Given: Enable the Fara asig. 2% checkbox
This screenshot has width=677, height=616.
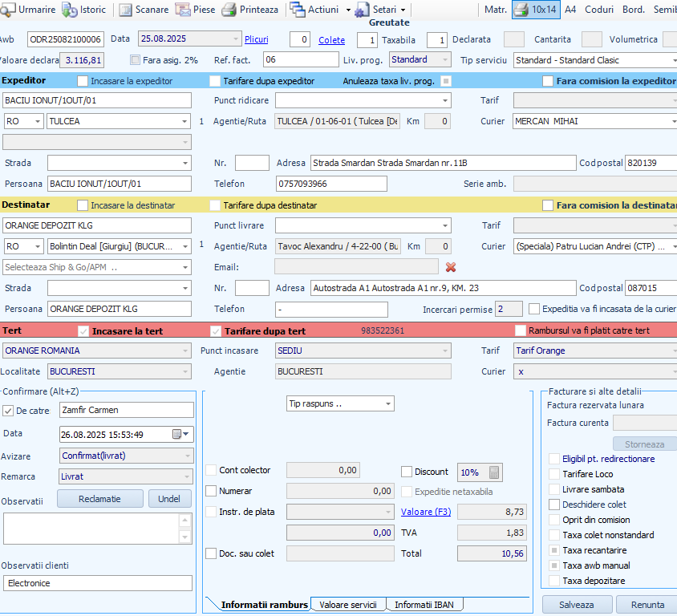Looking at the screenshot, I should click(135, 60).
